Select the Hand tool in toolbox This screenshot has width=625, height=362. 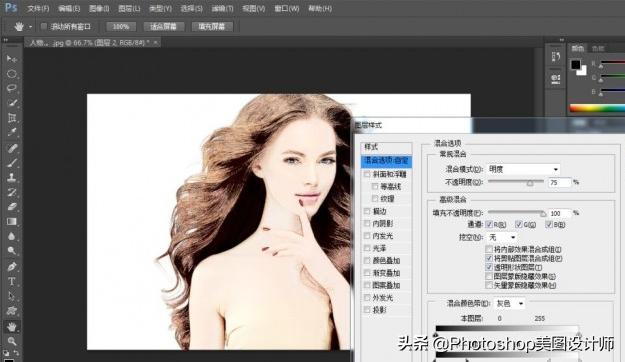pos(12,327)
